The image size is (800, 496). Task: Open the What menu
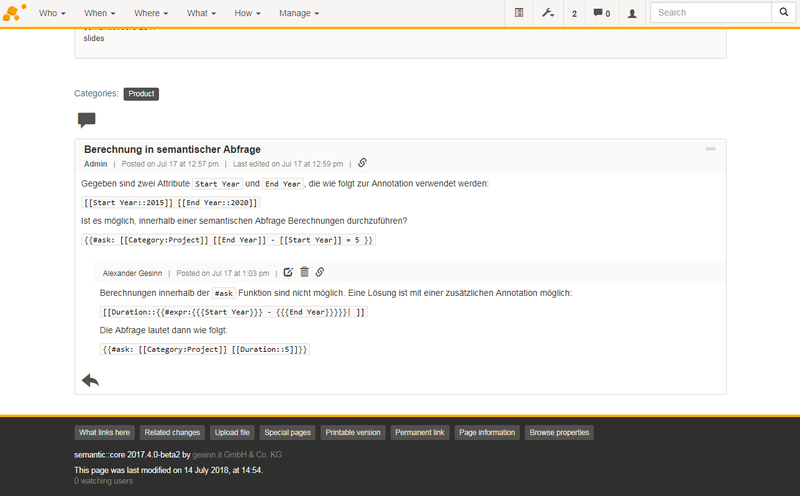click(200, 13)
